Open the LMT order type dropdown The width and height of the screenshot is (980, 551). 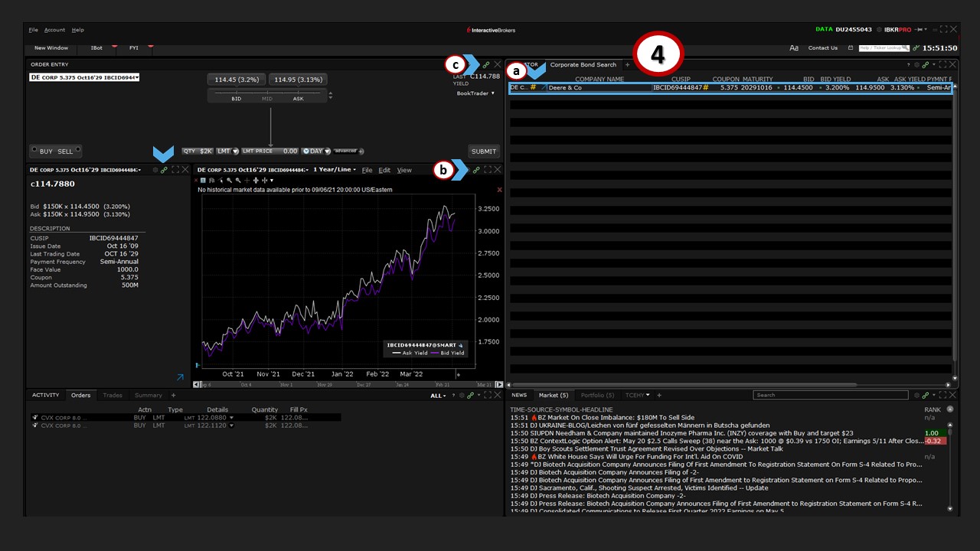tap(227, 152)
